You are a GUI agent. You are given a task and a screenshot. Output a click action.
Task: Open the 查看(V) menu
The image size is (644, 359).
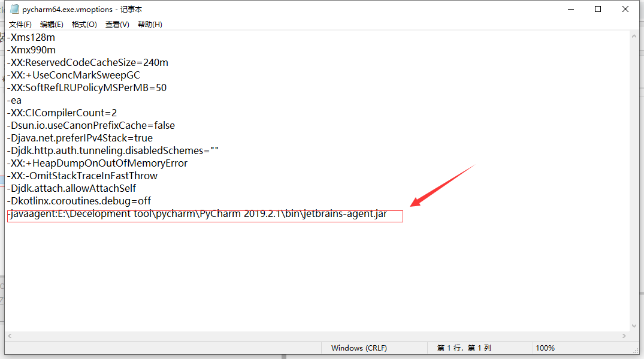[x=117, y=24]
